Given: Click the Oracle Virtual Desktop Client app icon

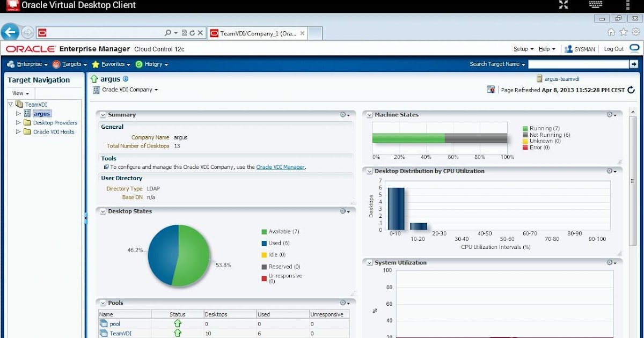Looking at the screenshot, I should 12,5.
